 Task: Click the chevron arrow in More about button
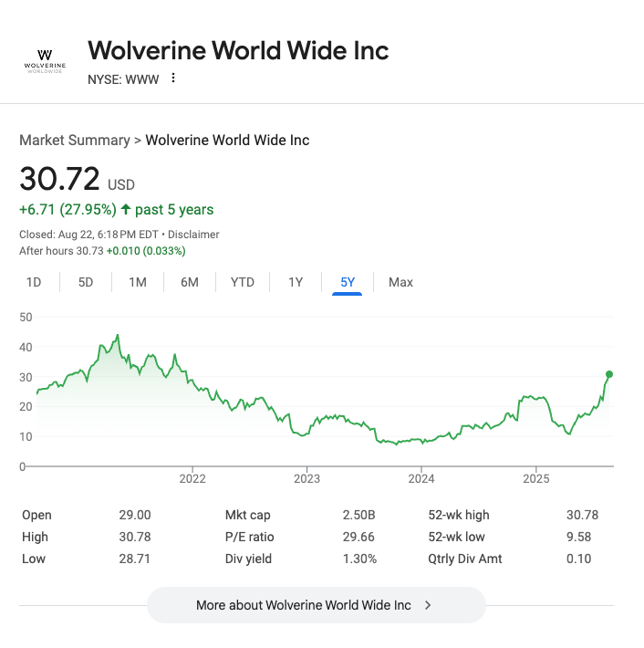click(x=428, y=605)
